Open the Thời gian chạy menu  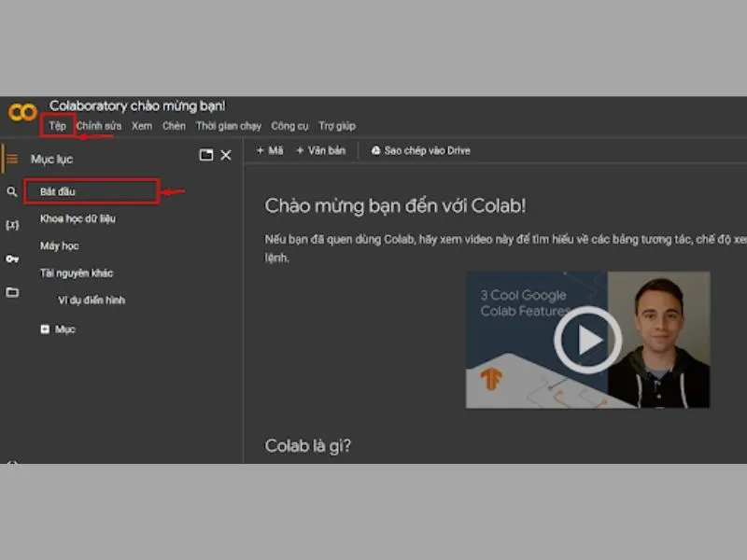pos(229,126)
